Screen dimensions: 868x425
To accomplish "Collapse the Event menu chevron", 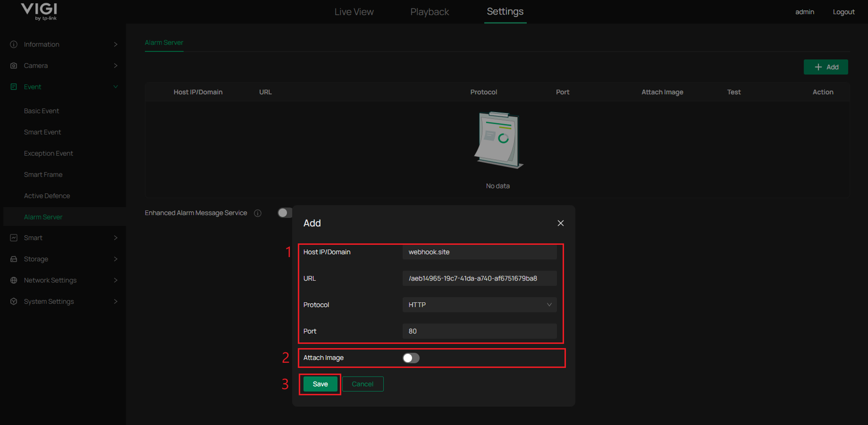I will 116,87.
